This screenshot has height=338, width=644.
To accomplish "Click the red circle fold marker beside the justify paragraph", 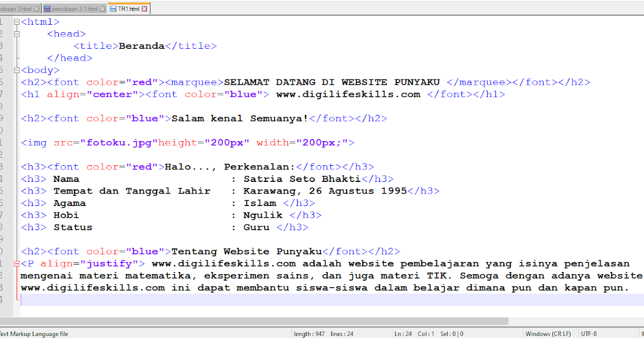I will click(x=16, y=263).
